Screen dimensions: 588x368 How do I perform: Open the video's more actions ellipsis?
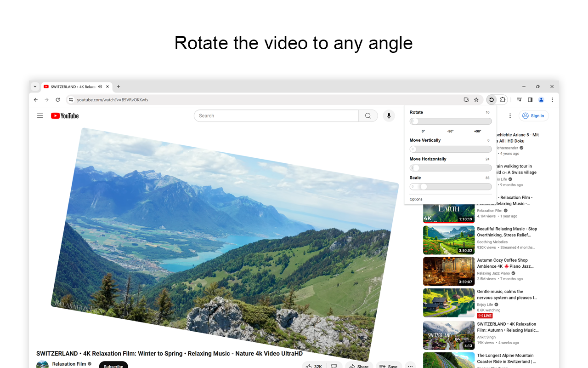(x=410, y=366)
